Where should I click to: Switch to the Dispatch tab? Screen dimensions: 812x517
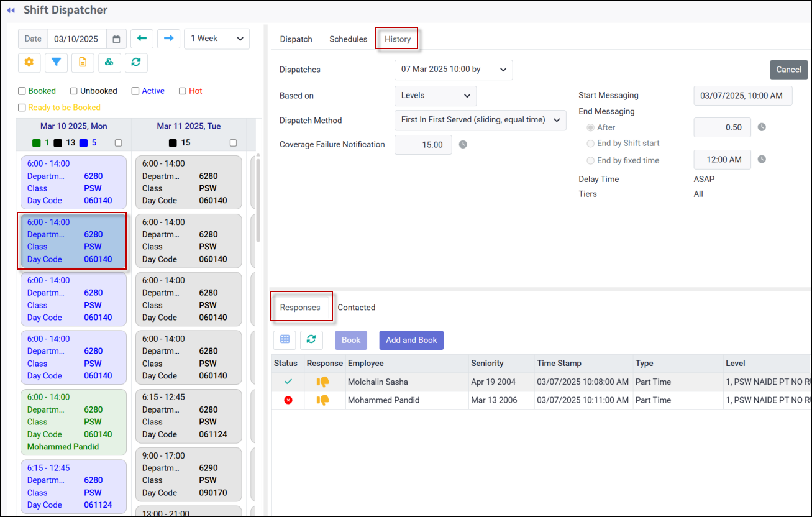[x=296, y=39]
